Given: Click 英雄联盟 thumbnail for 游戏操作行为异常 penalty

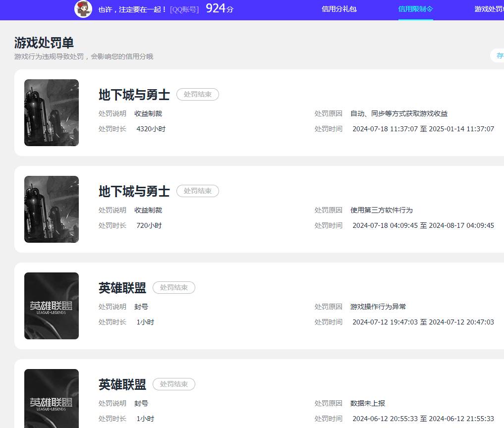Looking at the screenshot, I should tap(52, 306).
